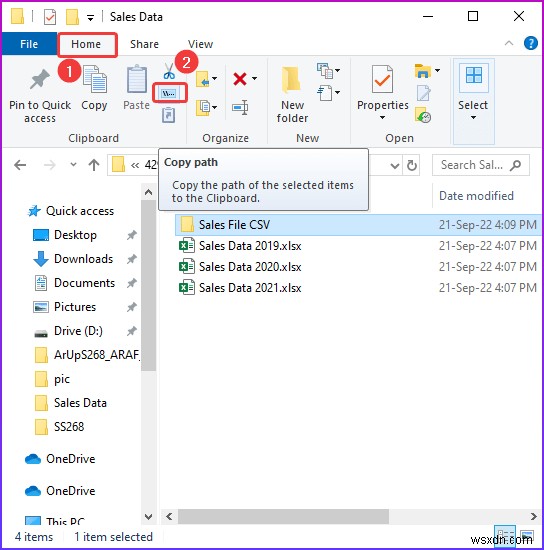Viewport: 544px width, 550px height.
Task: Click the blue Help question mark
Action: pos(531,43)
